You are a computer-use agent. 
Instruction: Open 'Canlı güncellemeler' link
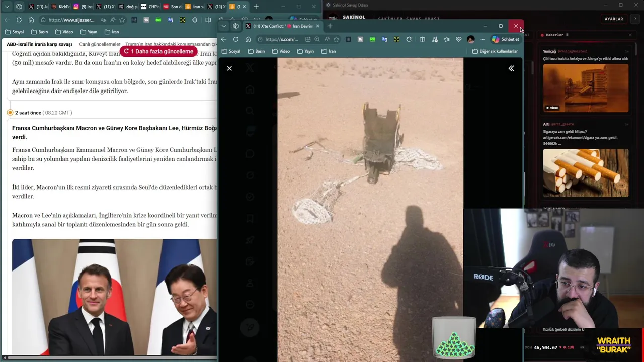click(100, 44)
